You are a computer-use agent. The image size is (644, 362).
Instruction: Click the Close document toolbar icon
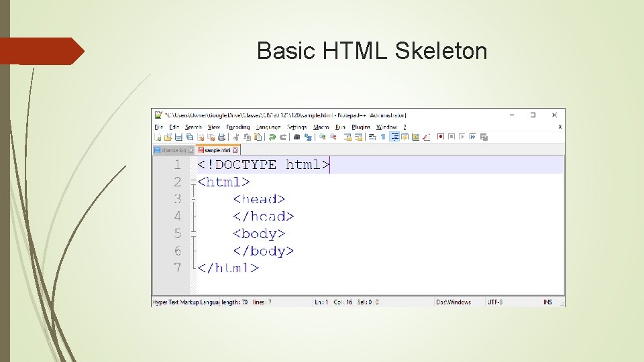pos(201,137)
